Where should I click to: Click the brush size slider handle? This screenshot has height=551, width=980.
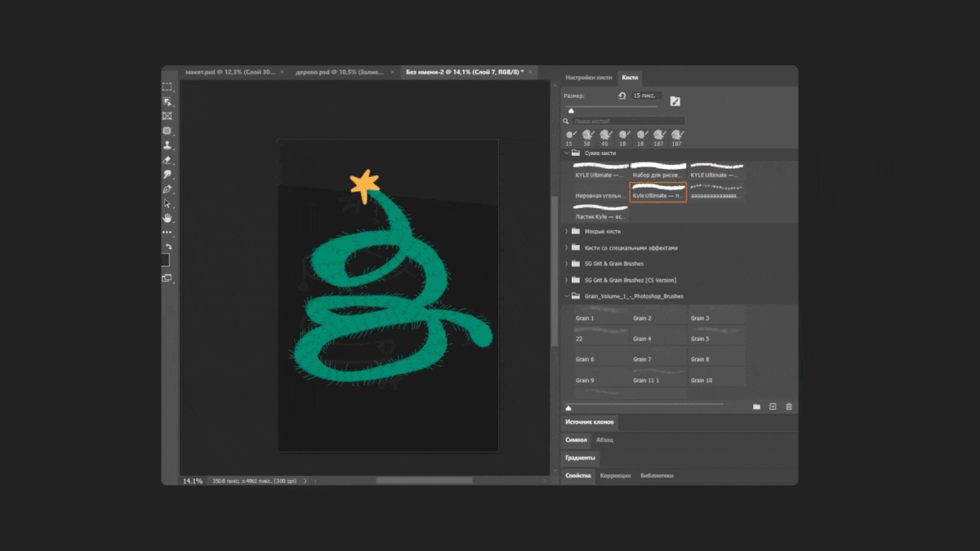pyautogui.click(x=571, y=110)
